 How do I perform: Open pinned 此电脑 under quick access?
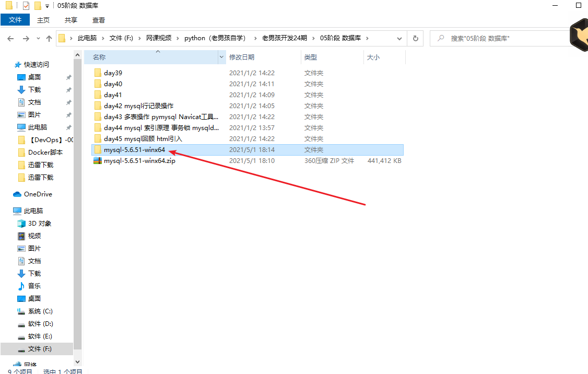point(38,127)
